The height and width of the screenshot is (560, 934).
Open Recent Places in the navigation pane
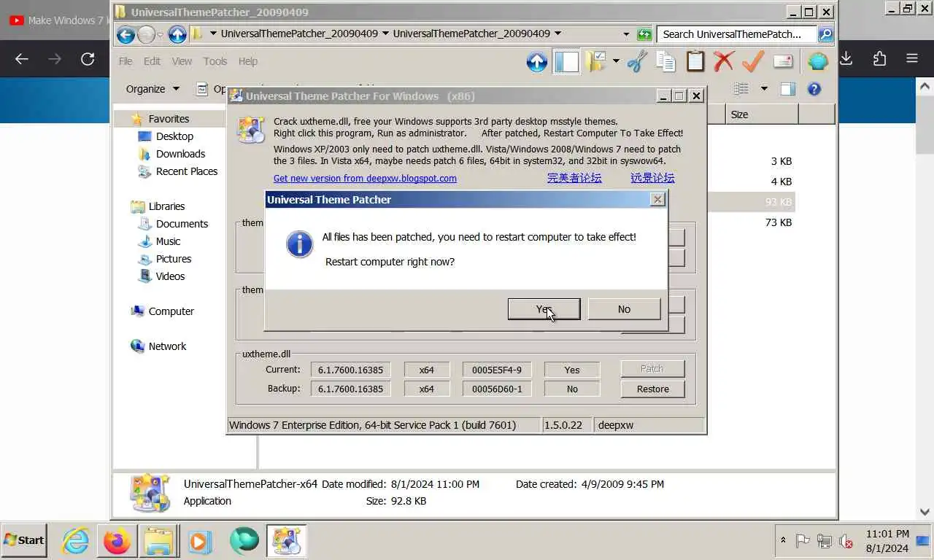187,171
